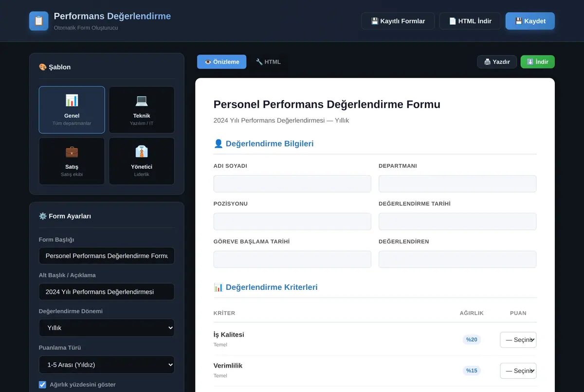The height and width of the screenshot is (392, 584).
Task: Click the Form Başlığı input field
Action: [107, 256]
